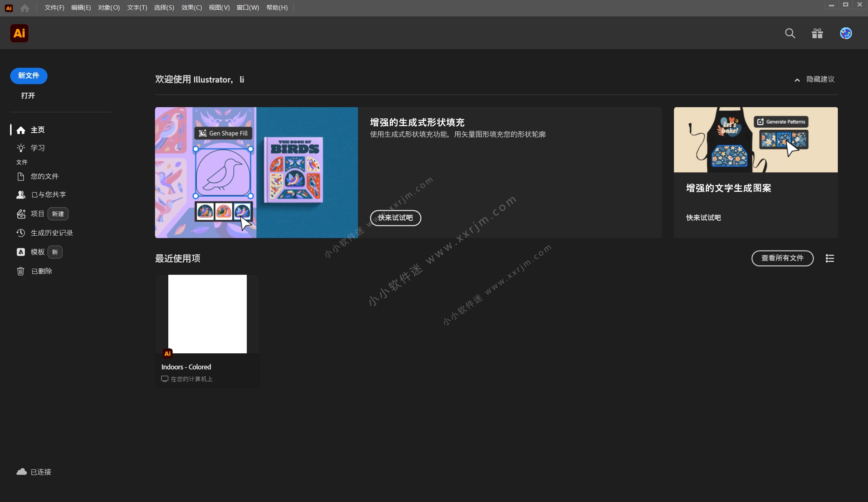Open the 已删除 trash icon
Viewport: 868px width, 502px height.
tap(21, 271)
